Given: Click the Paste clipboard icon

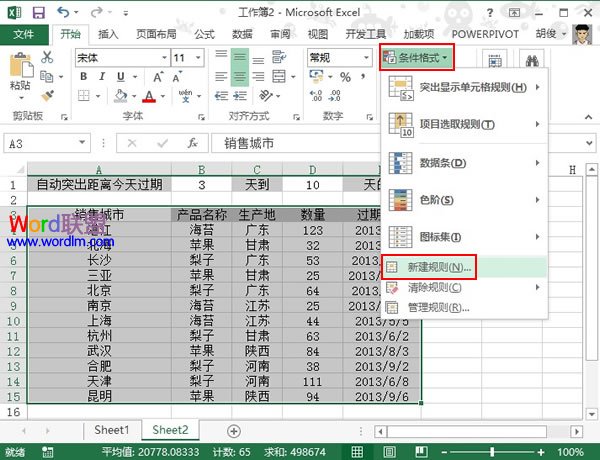Looking at the screenshot, I should point(20,70).
